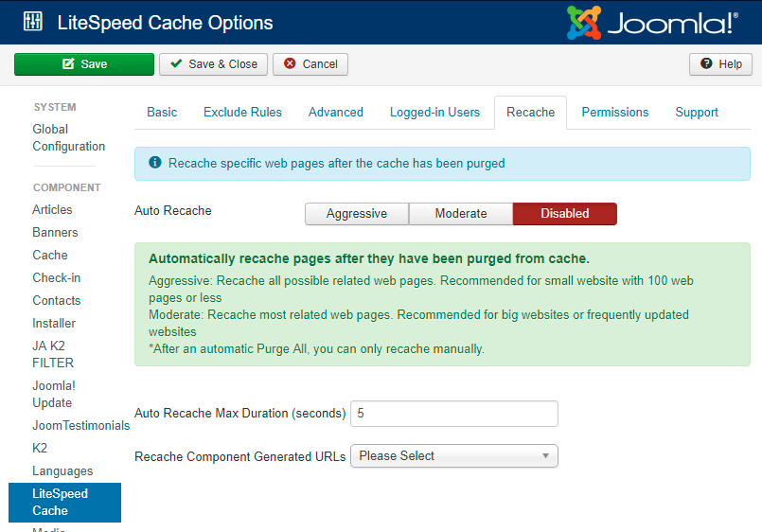
Task: Open Installer component options
Action: pyautogui.click(x=54, y=324)
